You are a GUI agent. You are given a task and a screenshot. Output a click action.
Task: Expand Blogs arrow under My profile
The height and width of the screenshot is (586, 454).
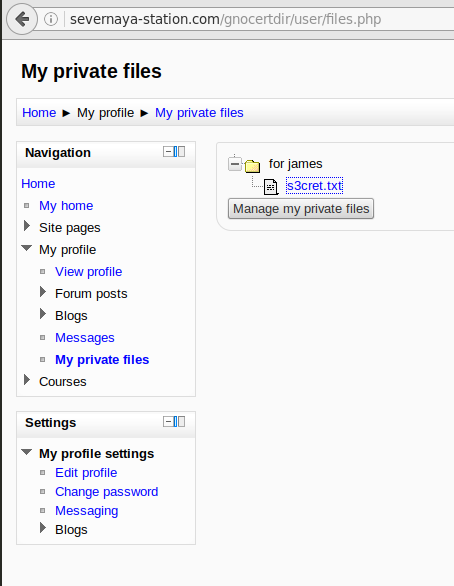pyautogui.click(x=43, y=314)
